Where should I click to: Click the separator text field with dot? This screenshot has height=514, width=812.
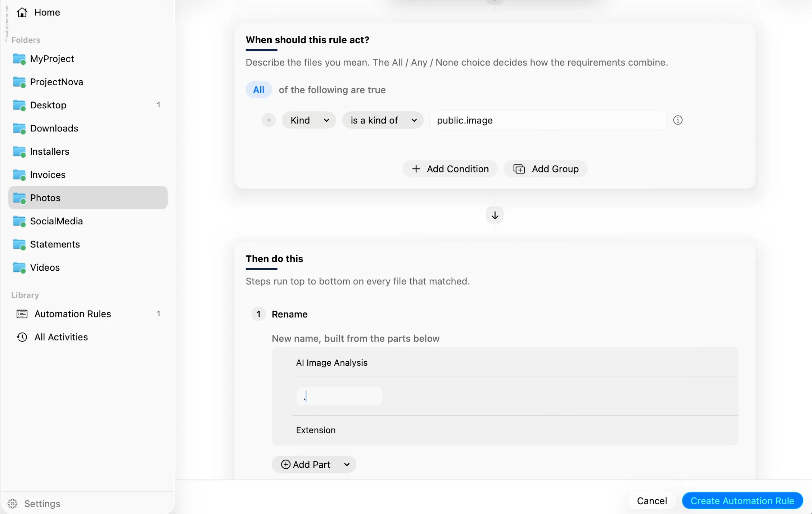point(339,396)
